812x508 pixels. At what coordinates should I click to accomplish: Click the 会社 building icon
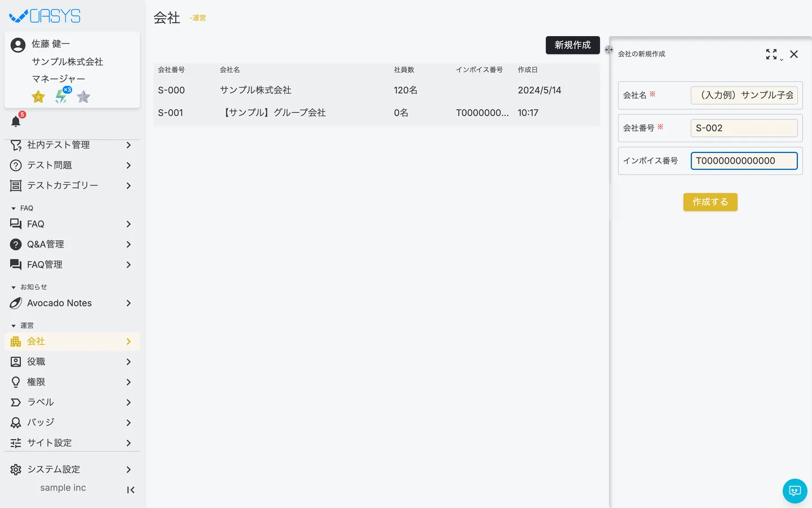pyautogui.click(x=16, y=341)
